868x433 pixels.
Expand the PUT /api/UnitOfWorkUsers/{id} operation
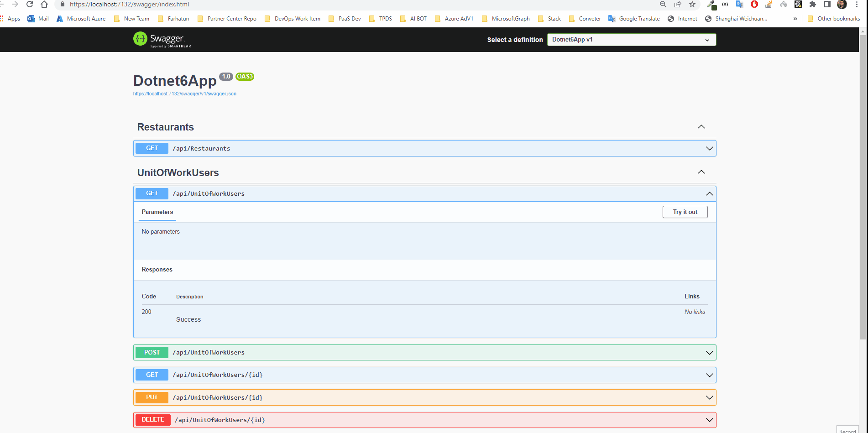tap(424, 397)
